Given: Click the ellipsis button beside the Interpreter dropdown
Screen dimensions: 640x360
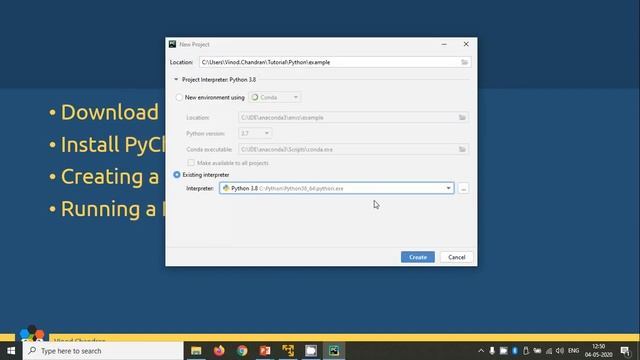Looking at the screenshot, I should point(463,188).
